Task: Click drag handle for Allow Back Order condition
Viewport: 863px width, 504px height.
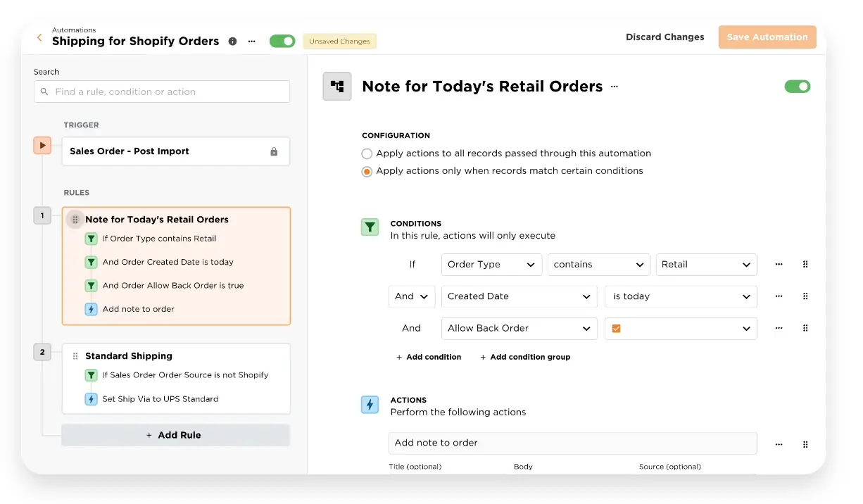Action: coord(805,328)
